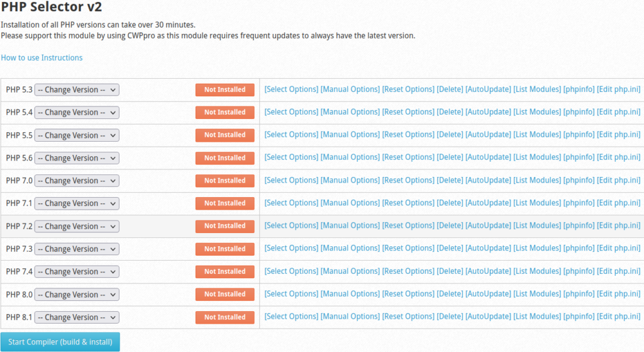
Task: Open List Modules for PHP 7.3
Action: [537, 249]
